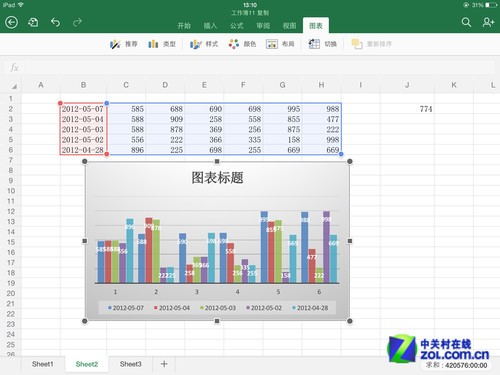Open chart styles (样式)
This screenshot has width=500, height=375.
click(204, 44)
